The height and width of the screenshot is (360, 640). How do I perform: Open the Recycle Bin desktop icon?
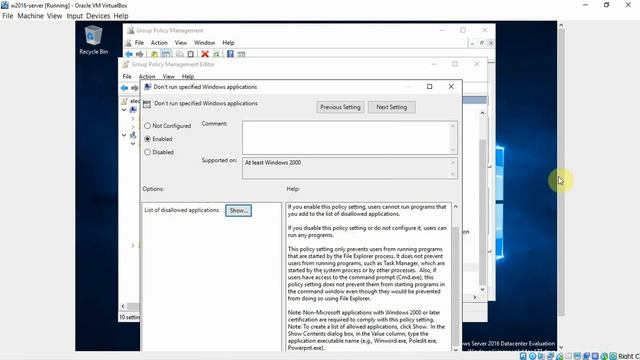93,40
